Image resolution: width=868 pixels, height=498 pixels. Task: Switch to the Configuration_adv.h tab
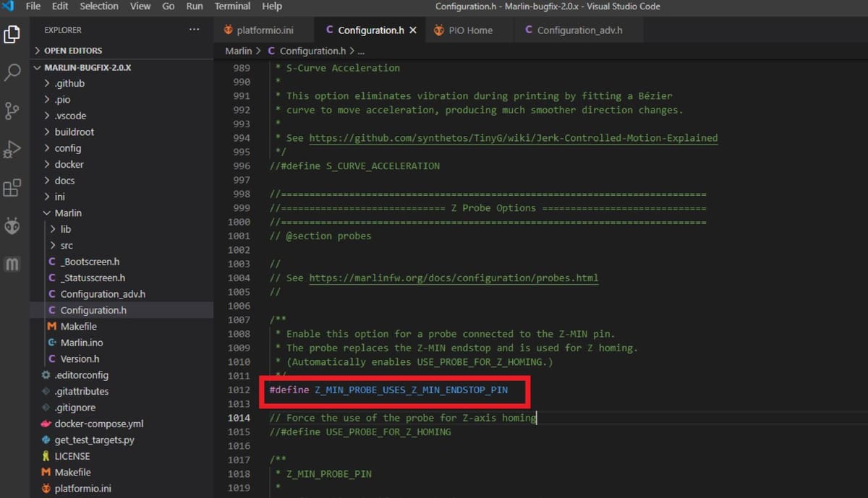[x=579, y=30]
